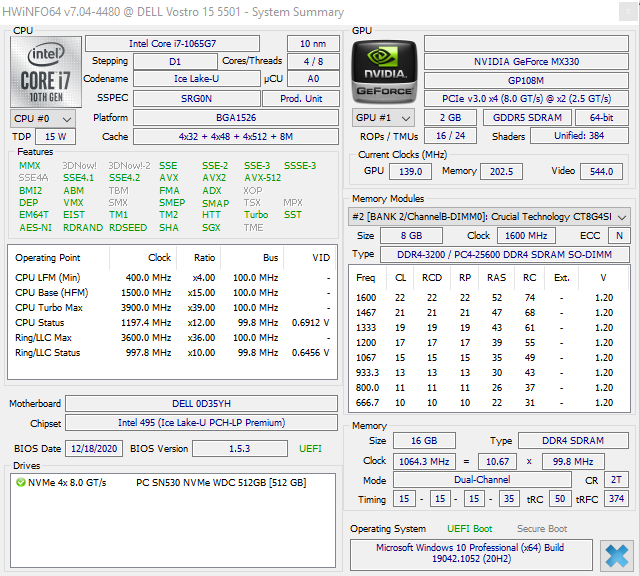Click the AES-NI feature label
Screen dimensions: 640x576
click(36, 228)
